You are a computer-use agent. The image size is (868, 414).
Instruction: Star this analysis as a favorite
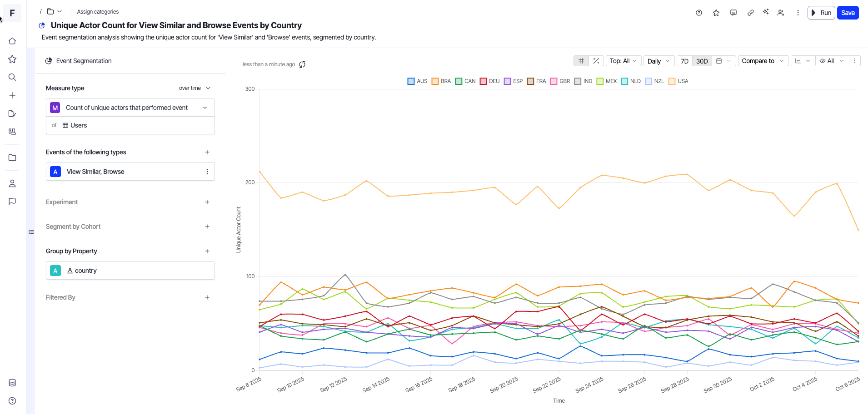(716, 13)
